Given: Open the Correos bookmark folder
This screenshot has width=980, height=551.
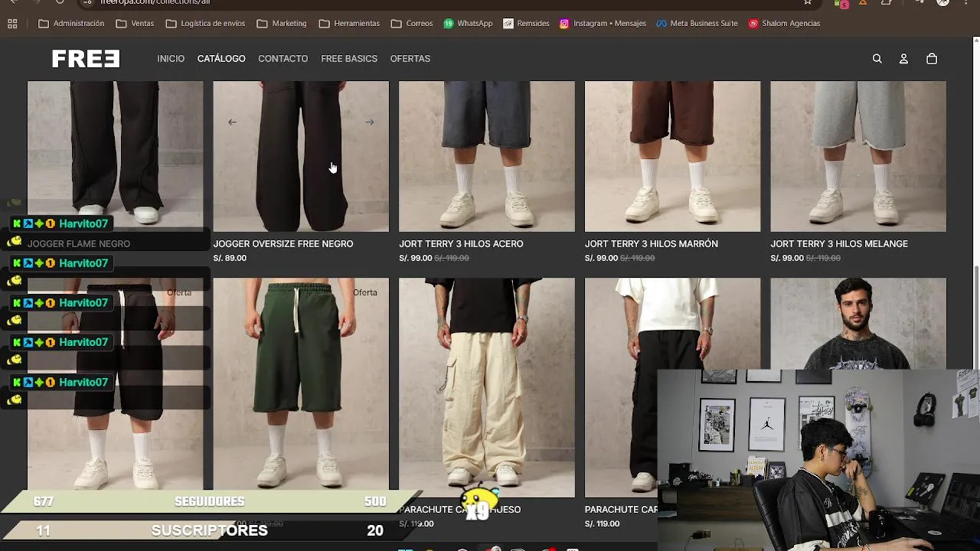Looking at the screenshot, I should click(x=412, y=24).
